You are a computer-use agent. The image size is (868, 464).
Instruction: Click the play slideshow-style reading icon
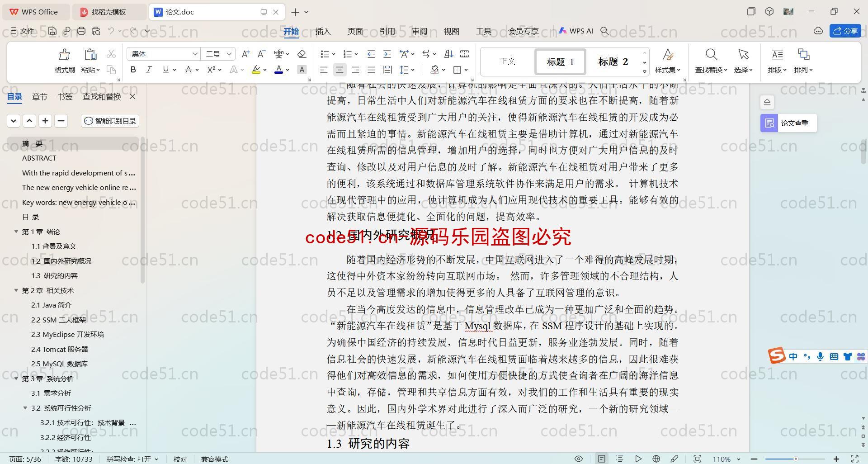[638, 459]
